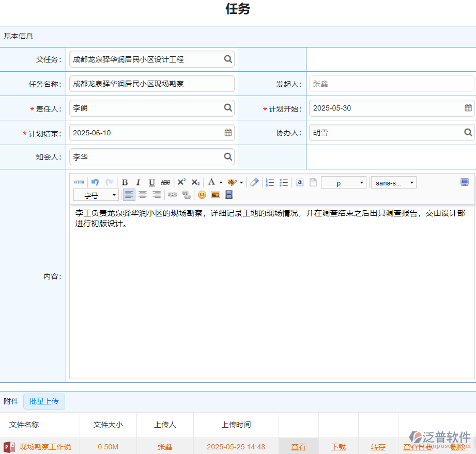Download the 现场勘察工作说 attachment file
Image resolution: width=476 pixels, height=454 pixels.
[x=337, y=446]
